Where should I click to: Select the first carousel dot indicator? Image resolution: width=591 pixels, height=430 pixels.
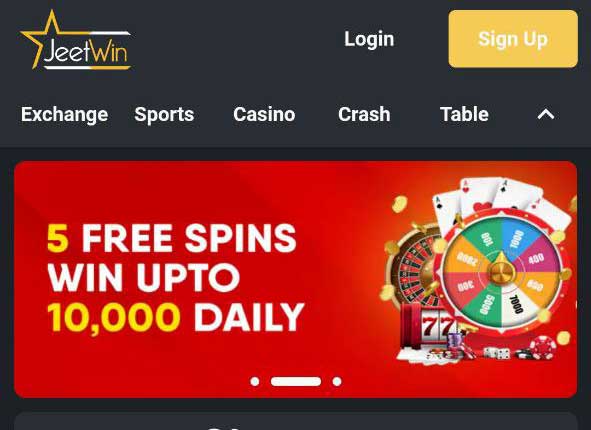coord(255,381)
